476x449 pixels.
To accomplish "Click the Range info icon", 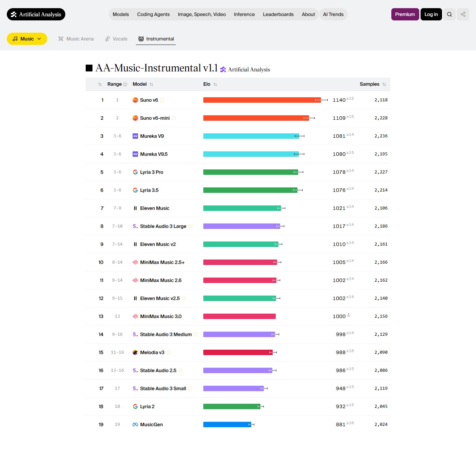I will [125, 84].
